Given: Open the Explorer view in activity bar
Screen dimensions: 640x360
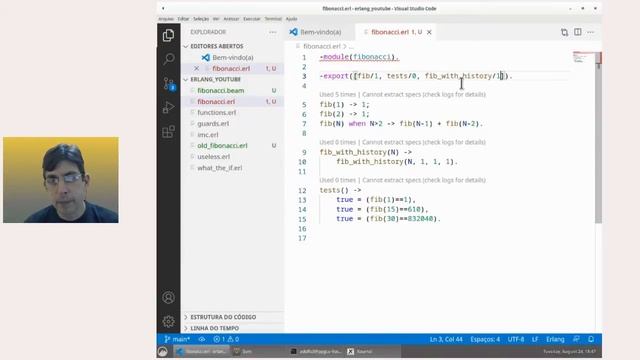Looking at the screenshot, I should [x=168, y=36].
